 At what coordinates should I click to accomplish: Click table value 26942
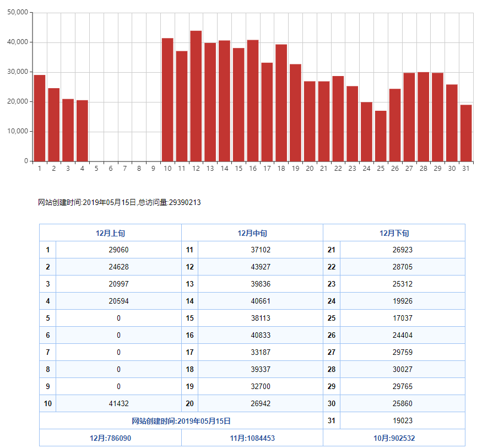(x=261, y=403)
